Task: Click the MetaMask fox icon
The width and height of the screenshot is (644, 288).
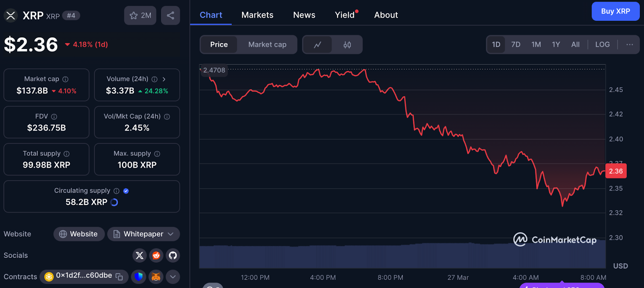Action: (156, 277)
